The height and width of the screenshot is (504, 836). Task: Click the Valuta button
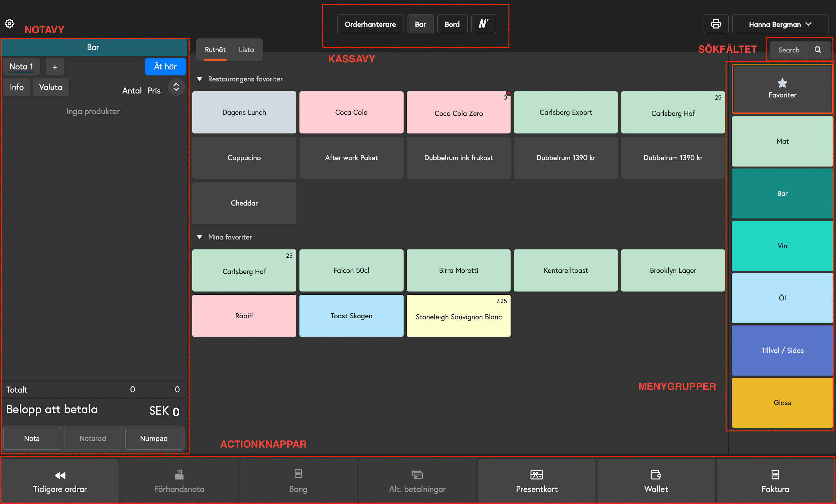[51, 87]
